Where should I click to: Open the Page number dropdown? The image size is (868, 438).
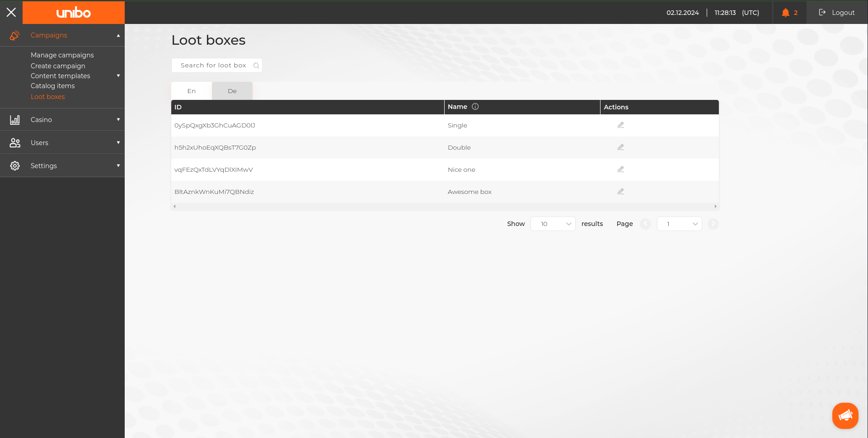[679, 224]
